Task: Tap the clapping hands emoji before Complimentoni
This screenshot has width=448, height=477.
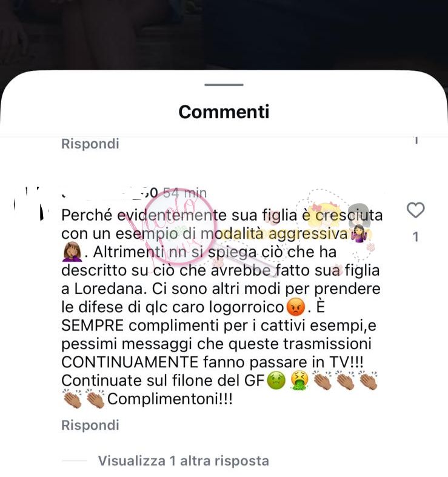Action: coord(95,399)
